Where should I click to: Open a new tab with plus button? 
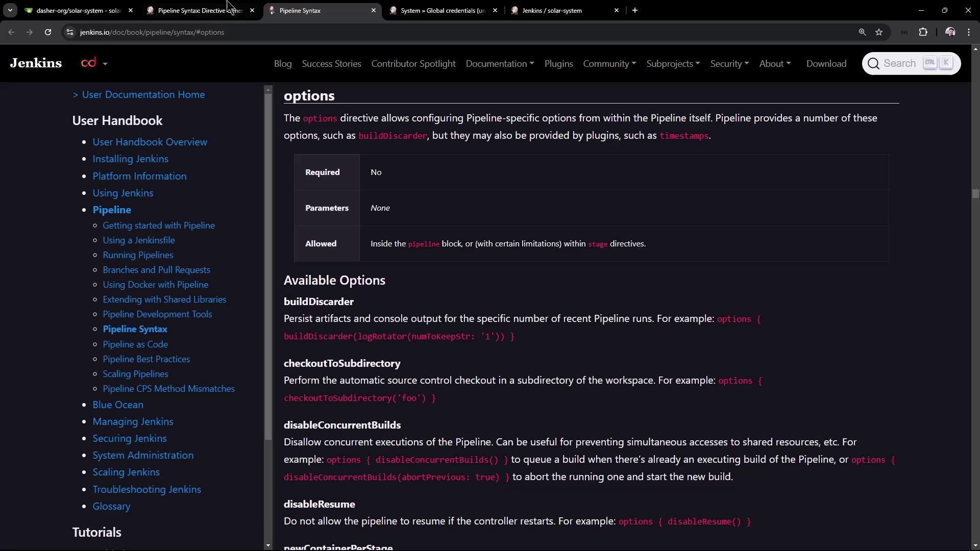point(634,10)
